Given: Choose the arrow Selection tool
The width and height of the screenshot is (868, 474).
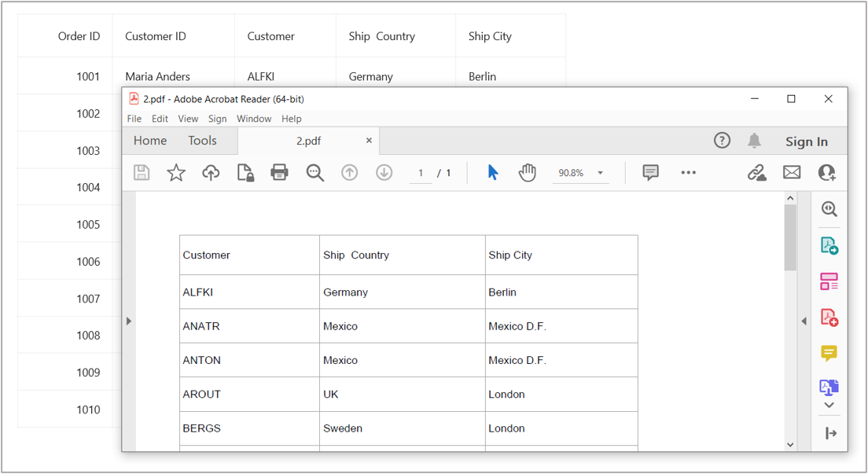Looking at the screenshot, I should pos(493,173).
